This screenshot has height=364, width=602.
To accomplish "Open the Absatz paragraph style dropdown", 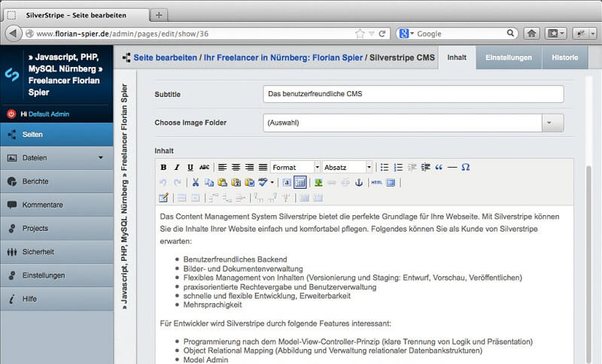I will (347, 167).
